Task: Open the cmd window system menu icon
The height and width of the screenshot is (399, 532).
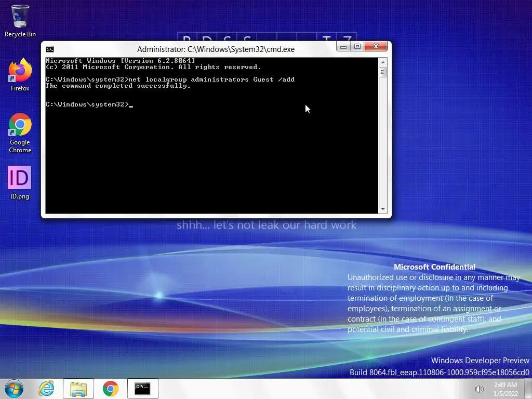Action: point(50,49)
